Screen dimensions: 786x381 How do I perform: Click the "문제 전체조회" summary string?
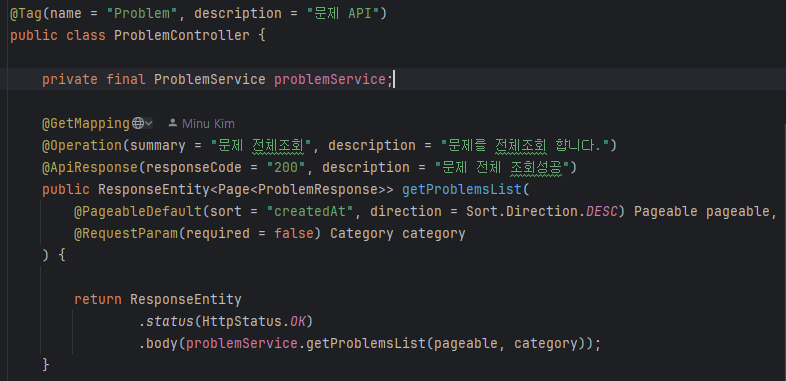(x=262, y=145)
